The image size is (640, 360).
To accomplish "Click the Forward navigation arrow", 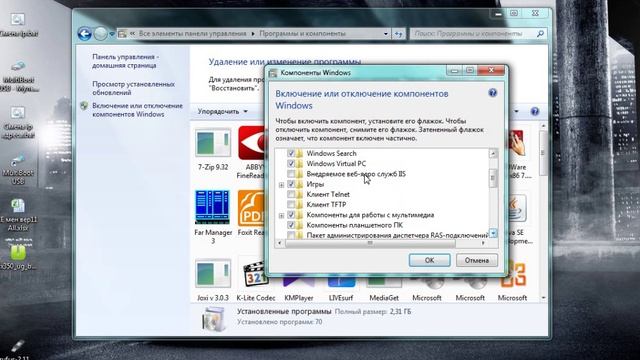I will click(100, 33).
